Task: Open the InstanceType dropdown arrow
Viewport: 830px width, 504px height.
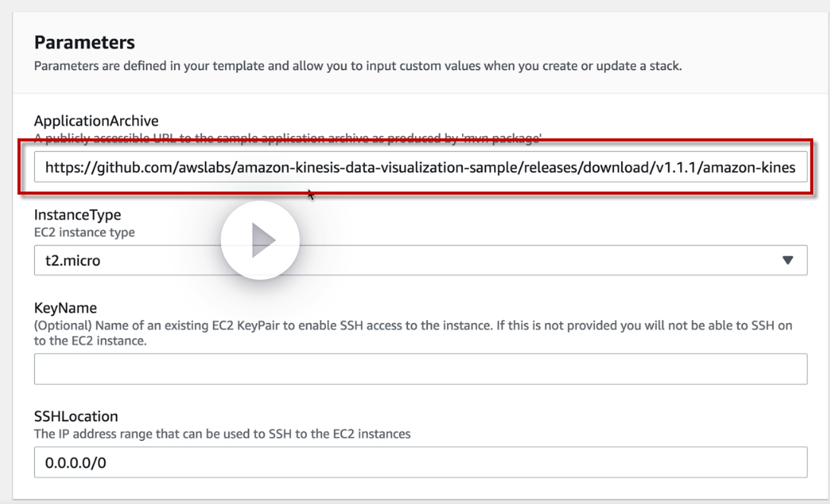Action: (x=787, y=261)
